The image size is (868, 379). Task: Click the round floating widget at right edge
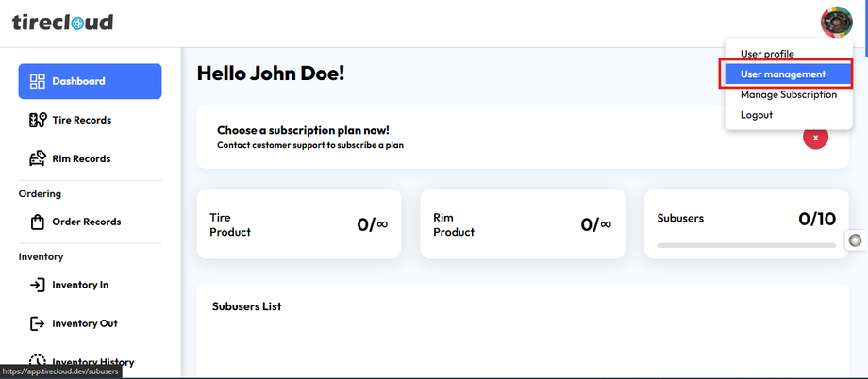pyautogui.click(x=856, y=240)
